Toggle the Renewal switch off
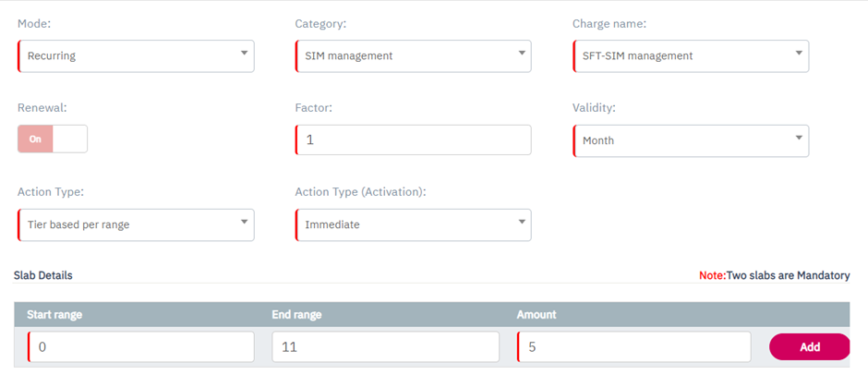This screenshot has height=387, width=868. (x=53, y=139)
